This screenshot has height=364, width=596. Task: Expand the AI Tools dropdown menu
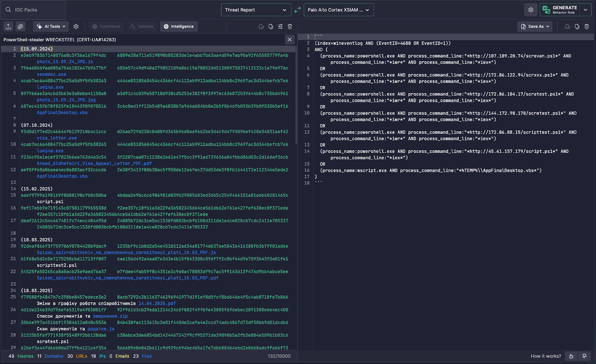(x=51, y=26)
